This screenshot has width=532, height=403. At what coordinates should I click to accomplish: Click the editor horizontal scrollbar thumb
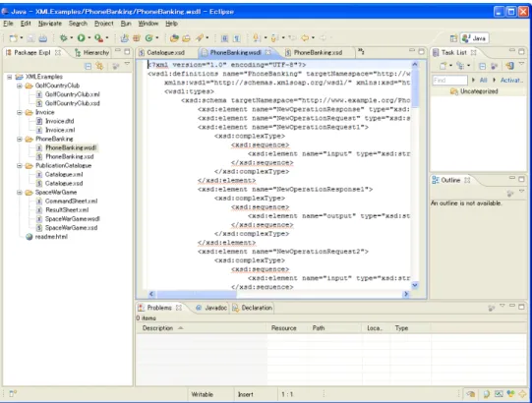click(196, 294)
